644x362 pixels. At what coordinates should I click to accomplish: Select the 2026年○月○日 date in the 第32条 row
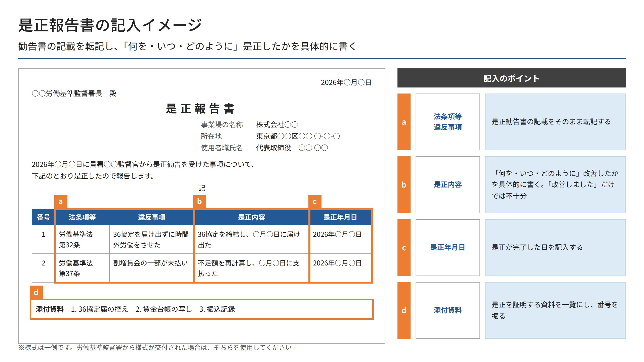[x=337, y=234]
